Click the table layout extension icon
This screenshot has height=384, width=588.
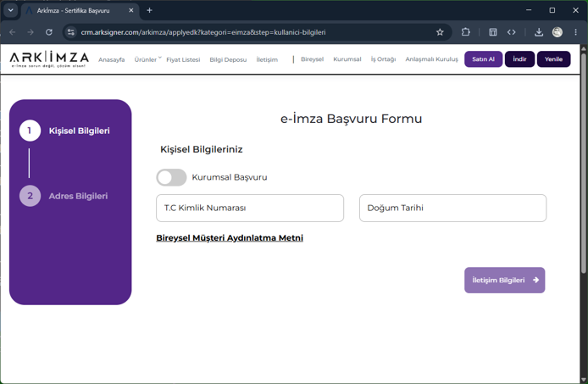coord(493,32)
